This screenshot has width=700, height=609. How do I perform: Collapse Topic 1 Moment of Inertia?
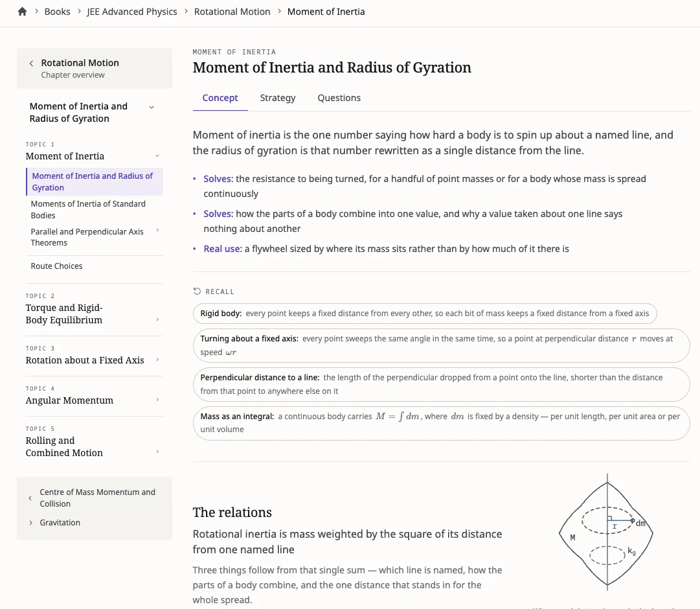[157, 156]
